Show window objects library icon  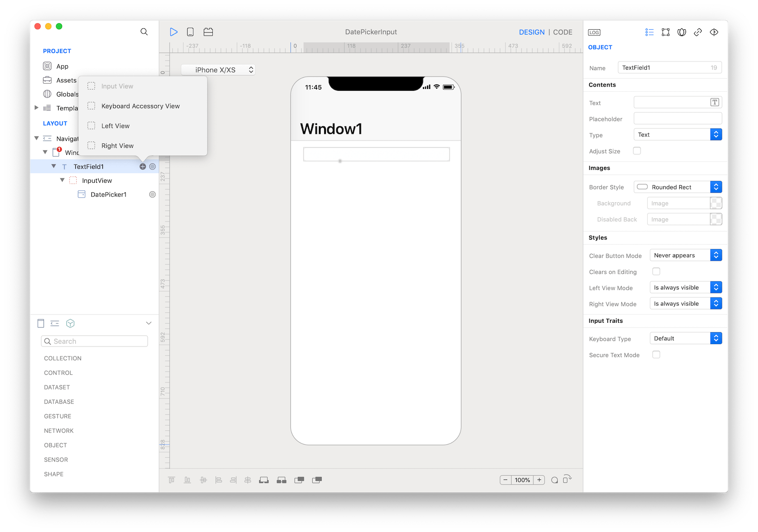click(41, 323)
